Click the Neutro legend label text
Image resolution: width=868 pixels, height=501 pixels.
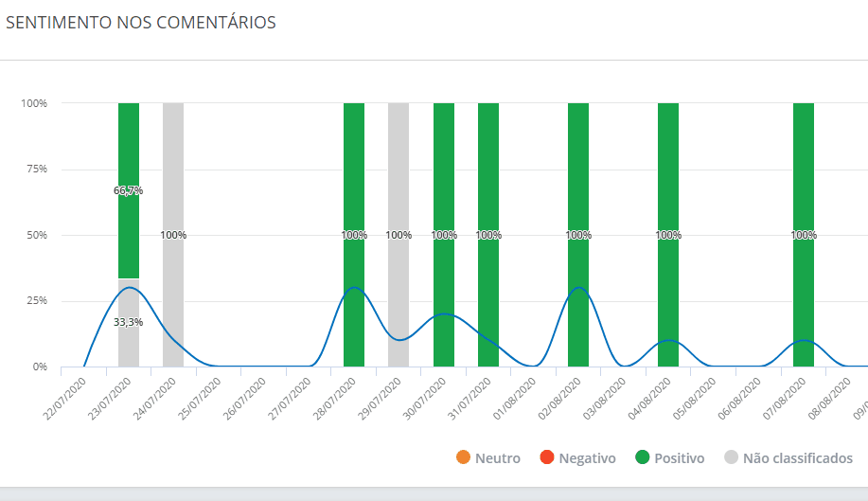pyautogui.click(x=497, y=458)
